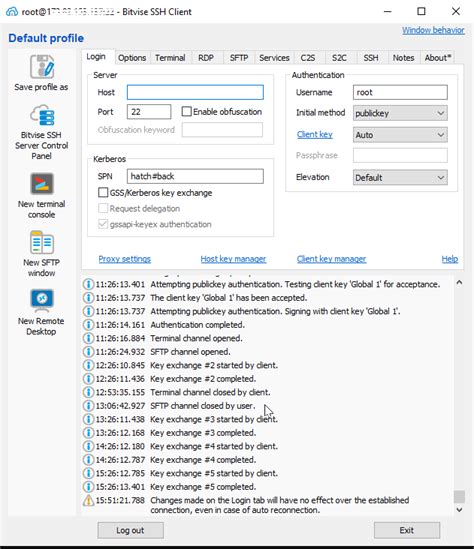The width and height of the screenshot is (474, 549).
Task: Click the Help link
Action: 449,259
